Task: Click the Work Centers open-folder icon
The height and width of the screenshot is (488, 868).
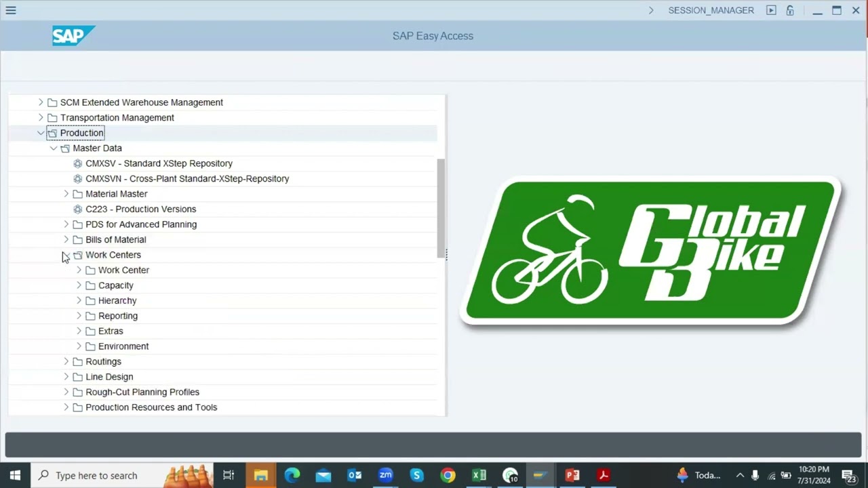Action: (x=77, y=255)
